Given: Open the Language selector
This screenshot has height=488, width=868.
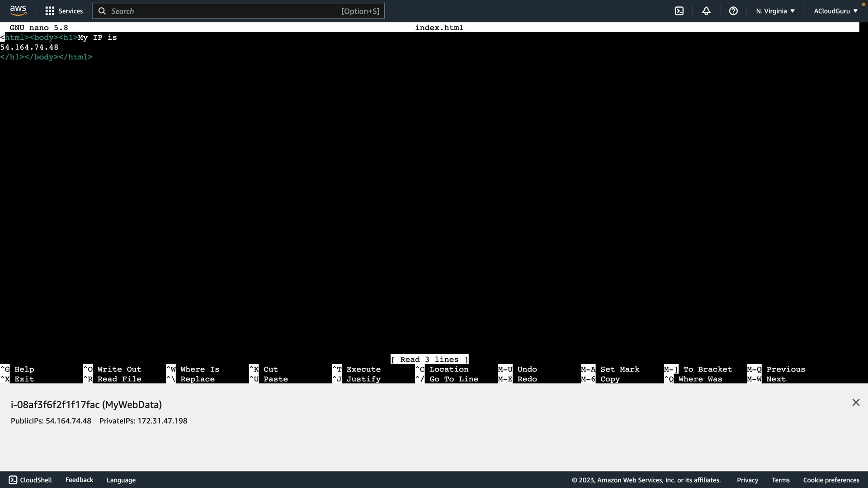Looking at the screenshot, I should [121, 480].
